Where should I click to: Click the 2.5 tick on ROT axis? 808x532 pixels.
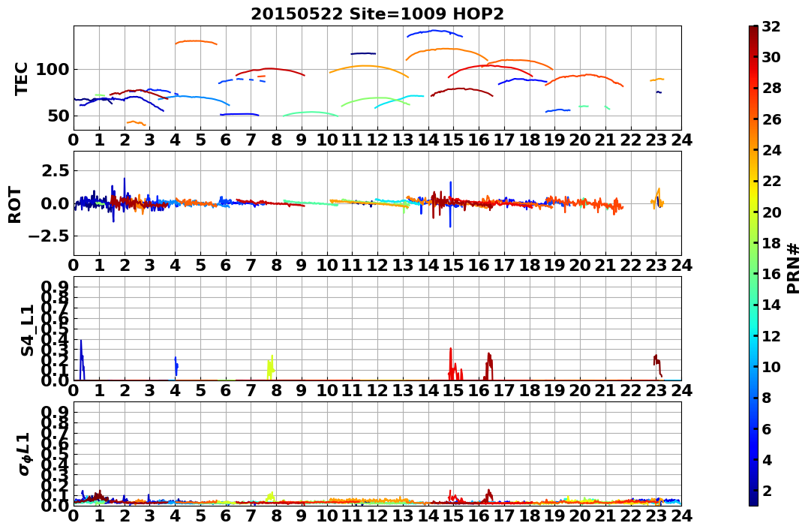coord(56,170)
